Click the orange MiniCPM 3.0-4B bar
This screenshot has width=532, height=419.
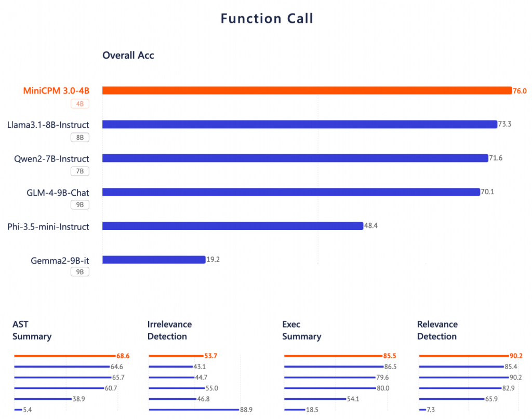(x=307, y=91)
